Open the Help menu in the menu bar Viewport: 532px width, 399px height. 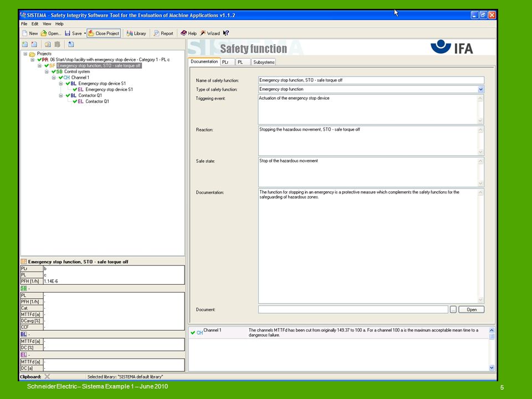pyautogui.click(x=59, y=24)
